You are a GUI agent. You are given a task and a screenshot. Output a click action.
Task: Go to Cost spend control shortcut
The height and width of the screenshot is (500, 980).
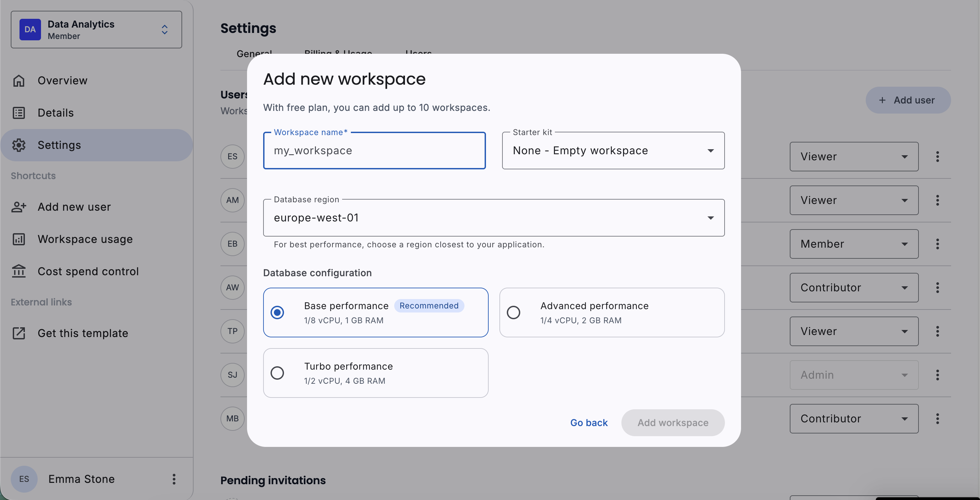[88, 271]
